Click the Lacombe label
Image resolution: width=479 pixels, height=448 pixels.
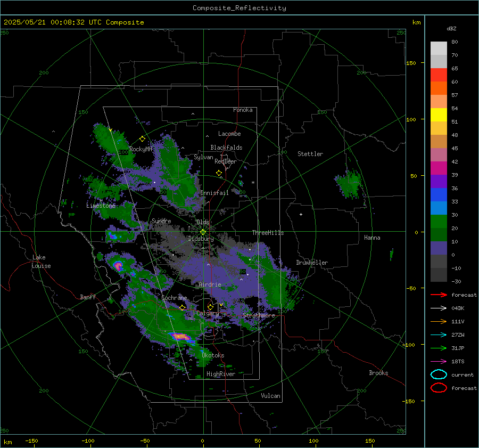tap(229, 134)
